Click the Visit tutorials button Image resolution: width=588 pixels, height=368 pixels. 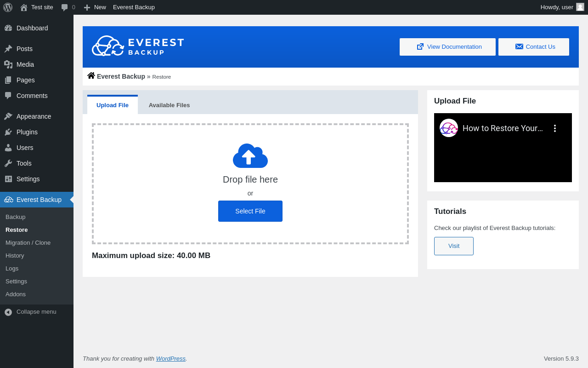pyautogui.click(x=454, y=246)
